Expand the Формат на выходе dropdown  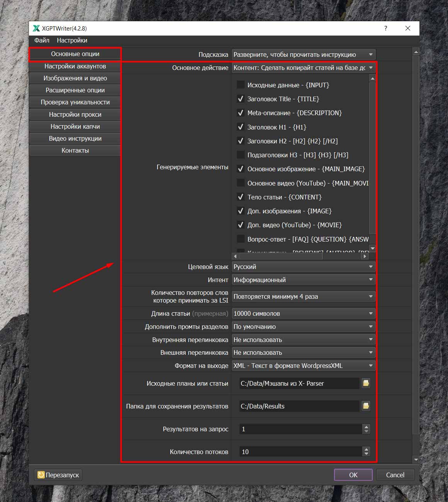tap(303, 366)
